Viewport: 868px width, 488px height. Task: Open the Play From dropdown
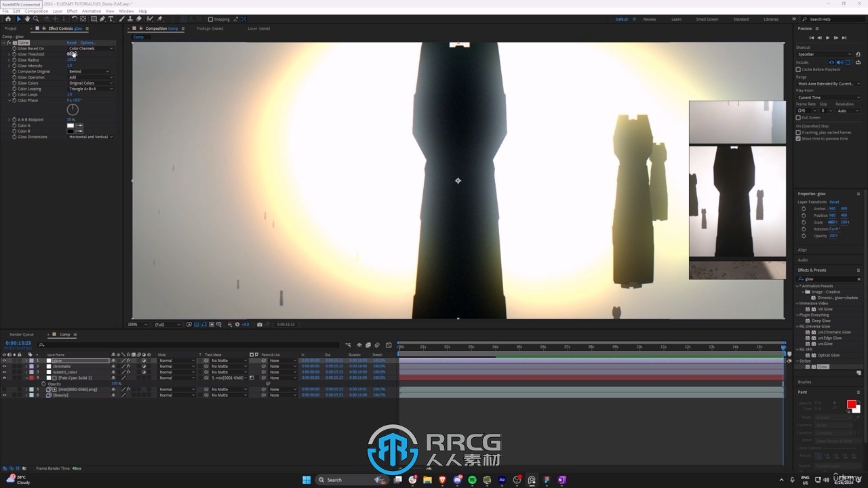829,98
